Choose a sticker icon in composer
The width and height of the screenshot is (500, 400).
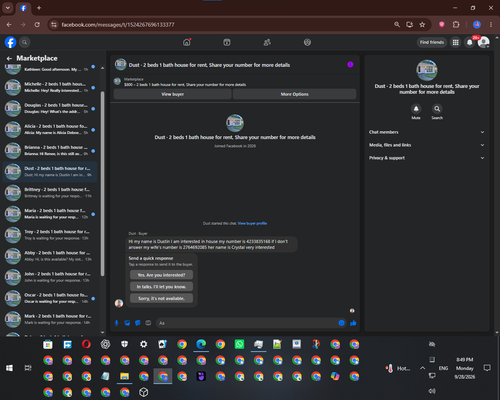tap(138, 323)
